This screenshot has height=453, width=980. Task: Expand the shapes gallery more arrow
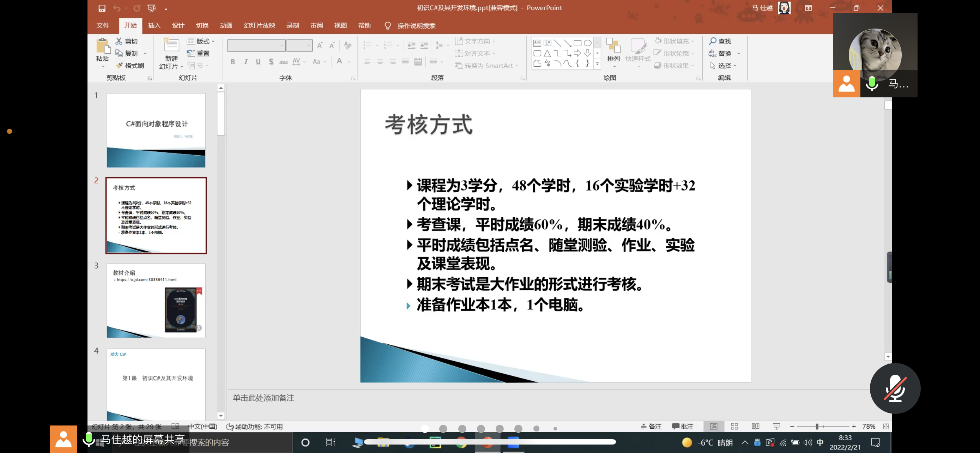pyautogui.click(x=597, y=64)
